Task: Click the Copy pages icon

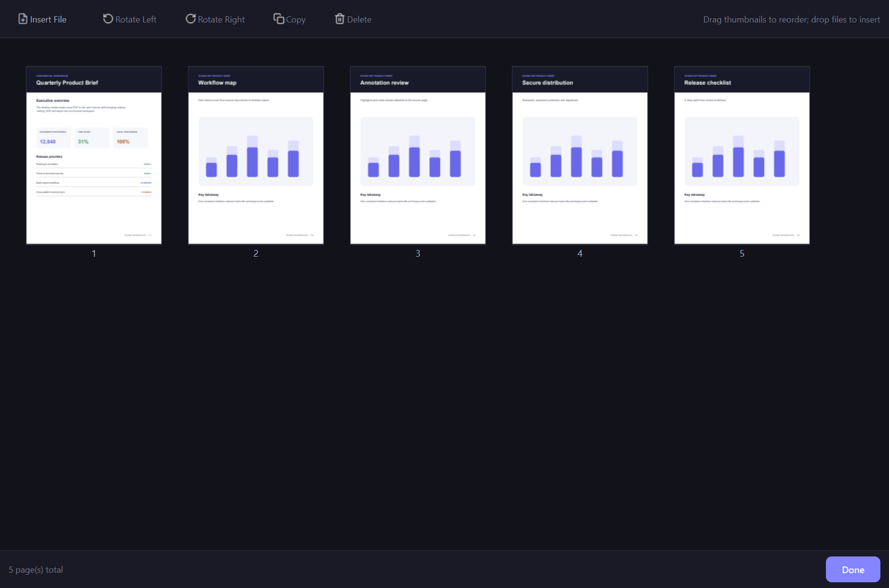Action: [279, 19]
